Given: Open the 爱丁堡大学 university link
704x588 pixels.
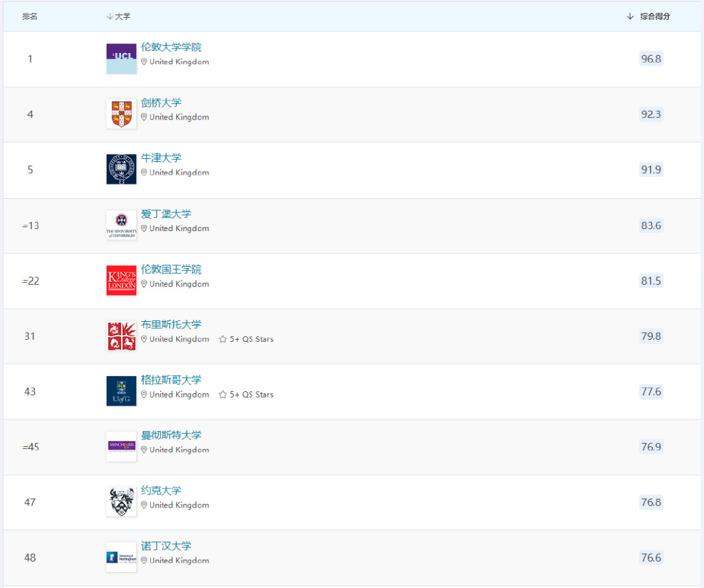Looking at the screenshot, I should [x=166, y=214].
